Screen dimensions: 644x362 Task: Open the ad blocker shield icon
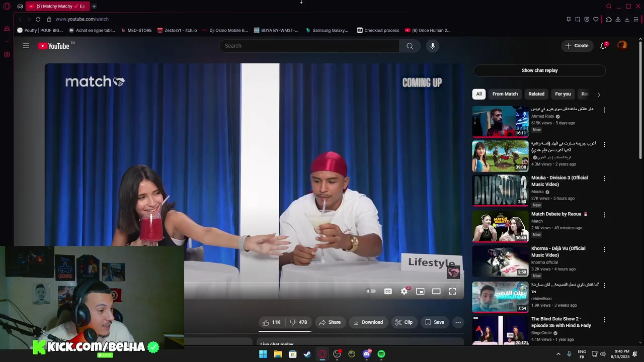(x=587, y=19)
